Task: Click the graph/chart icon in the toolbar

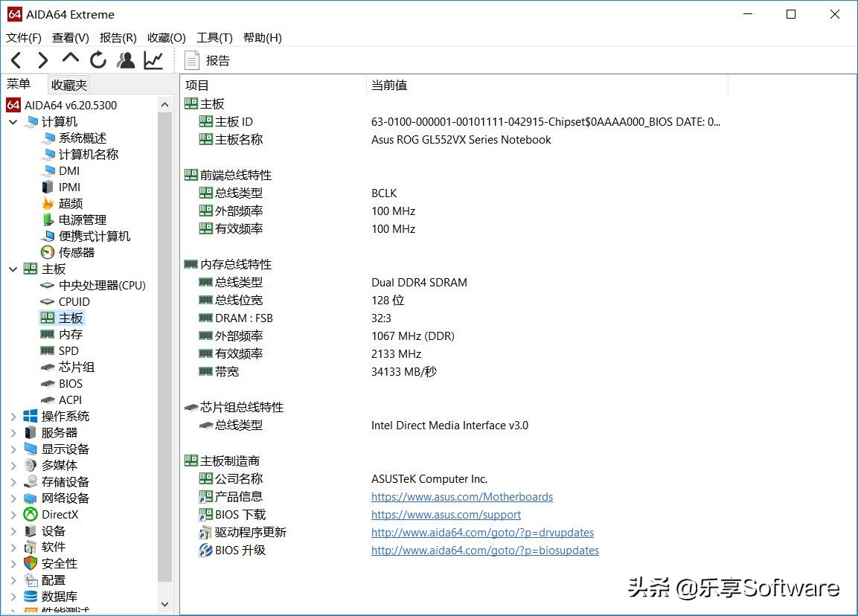Action: (x=153, y=60)
